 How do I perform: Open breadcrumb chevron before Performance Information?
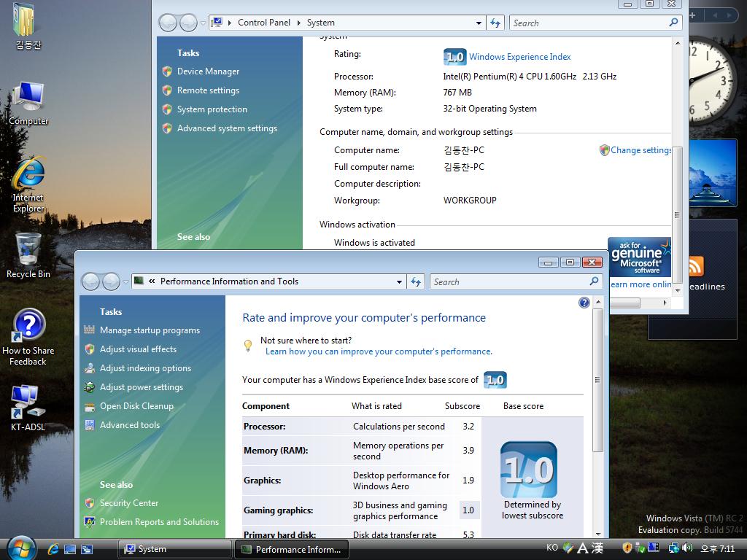pos(152,281)
